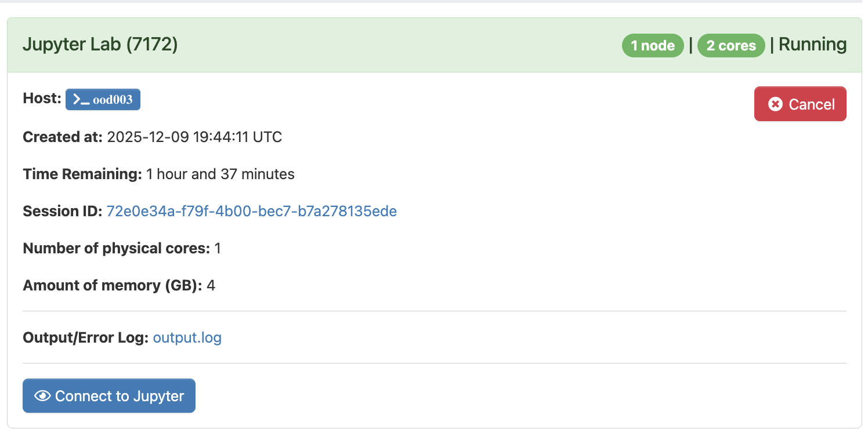Connect to Jupyter

(109, 396)
